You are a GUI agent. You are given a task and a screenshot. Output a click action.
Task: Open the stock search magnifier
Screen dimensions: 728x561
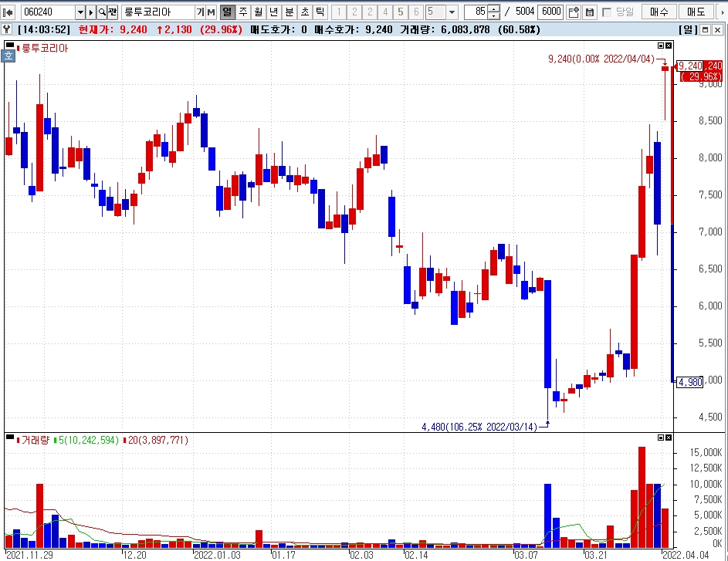(x=102, y=12)
